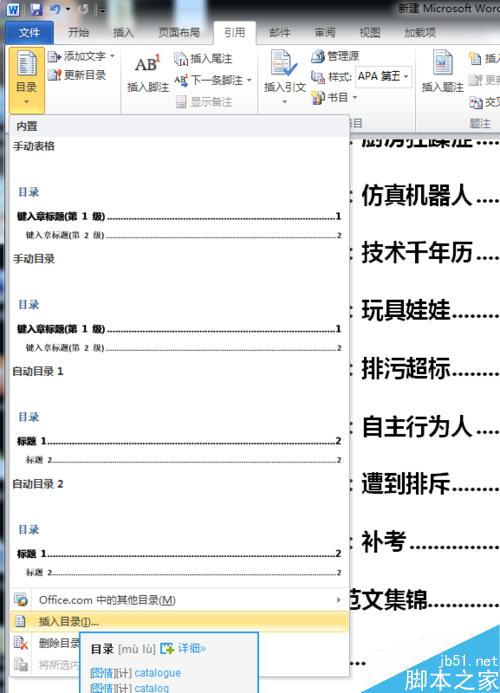
Task: Click the 范文集锦 entry in document
Action: [x=389, y=600]
